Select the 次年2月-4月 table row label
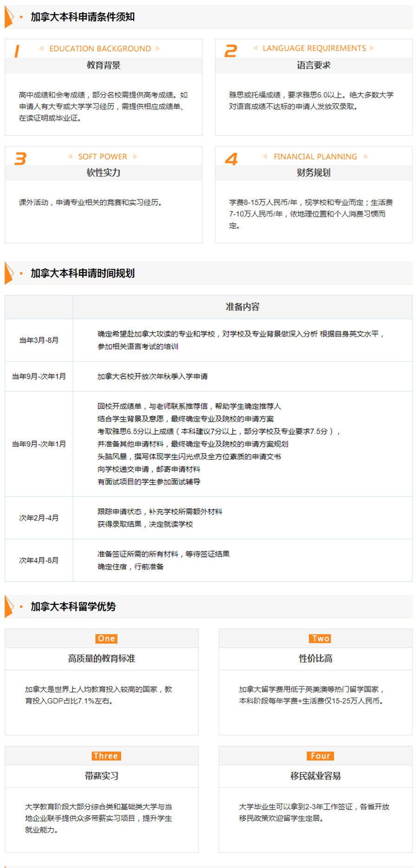The width and height of the screenshot is (418, 868). tap(39, 518)
